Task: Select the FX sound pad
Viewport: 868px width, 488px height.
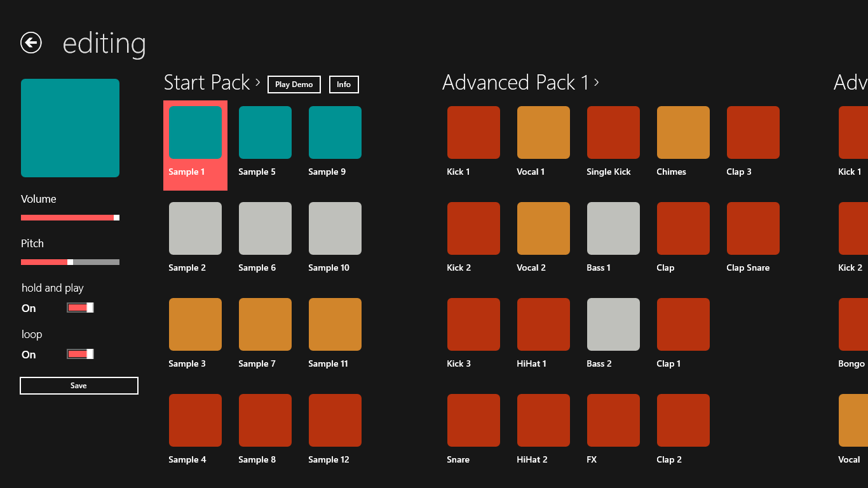Action: tap(613, 420)
